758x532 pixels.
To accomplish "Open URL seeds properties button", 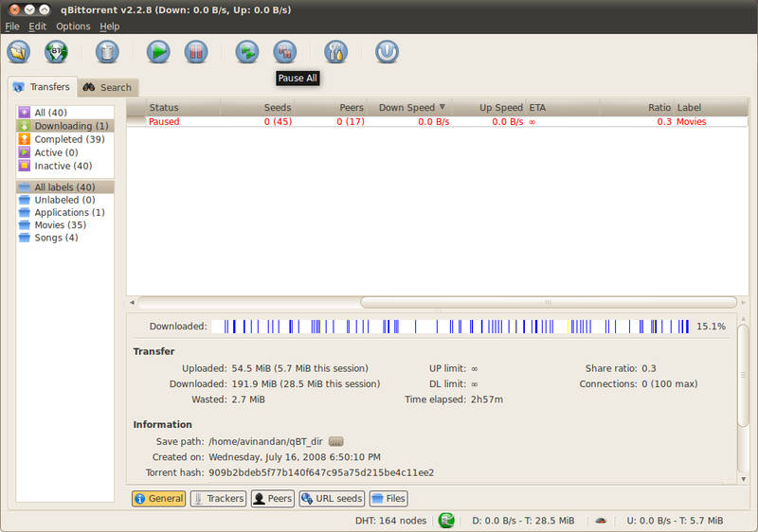I will point(332,498).
